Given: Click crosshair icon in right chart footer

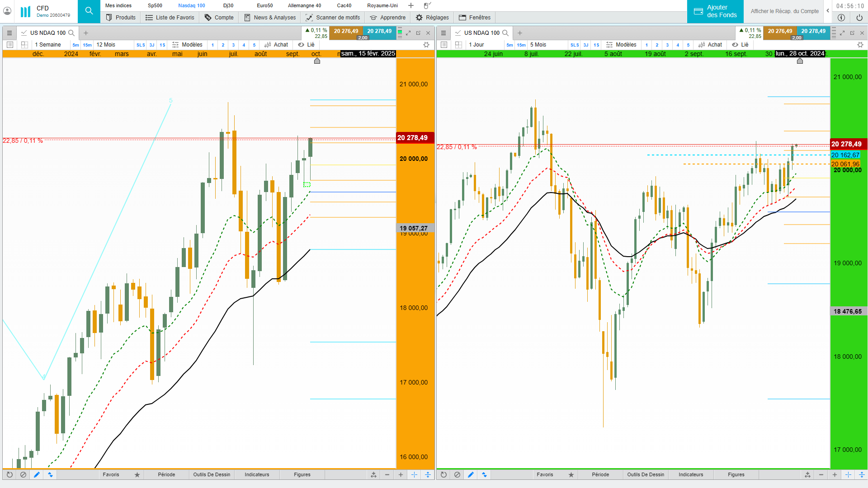Looking at the screenshot, I should (x=848, y=474).
